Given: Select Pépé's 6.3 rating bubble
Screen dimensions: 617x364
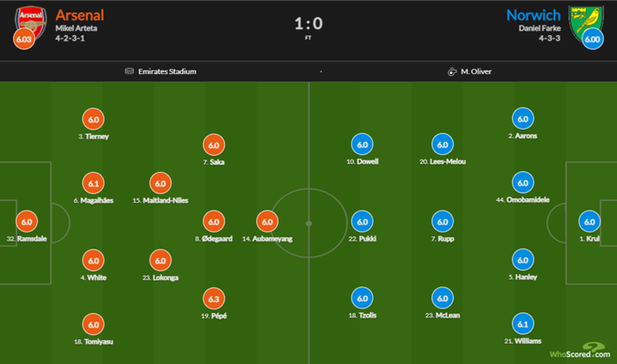Looking at the screenshot, I should 213,299.
